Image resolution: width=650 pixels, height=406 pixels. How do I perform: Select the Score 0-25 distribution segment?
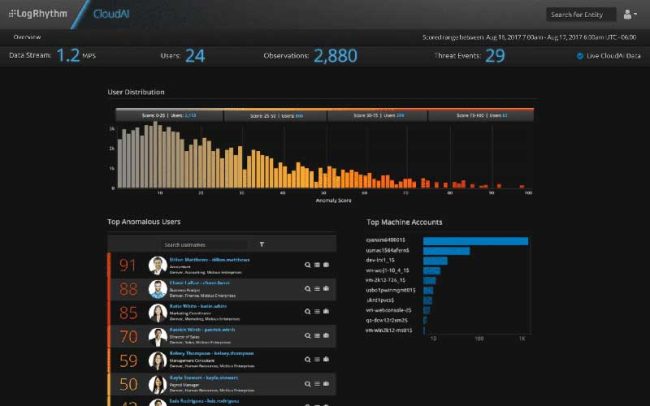[167, 115]
